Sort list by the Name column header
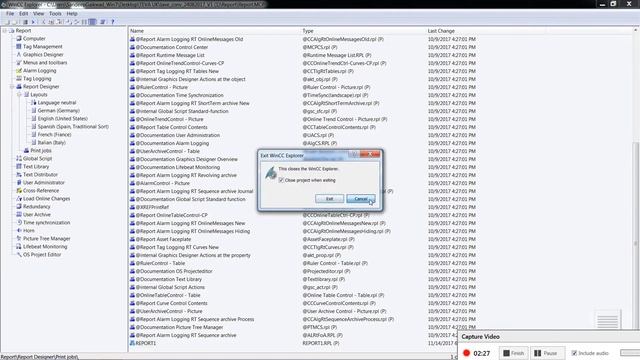Viewport: 640px width, 360px height. coord(215,31)
